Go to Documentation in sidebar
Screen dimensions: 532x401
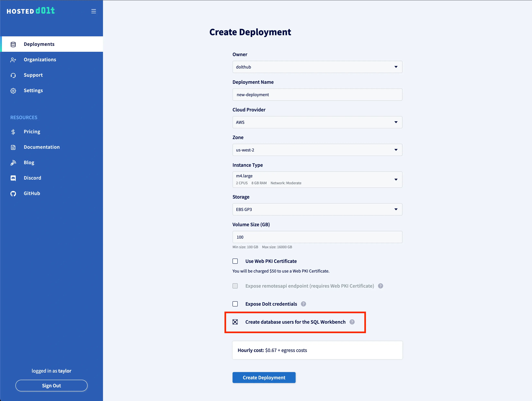[42, 147]
